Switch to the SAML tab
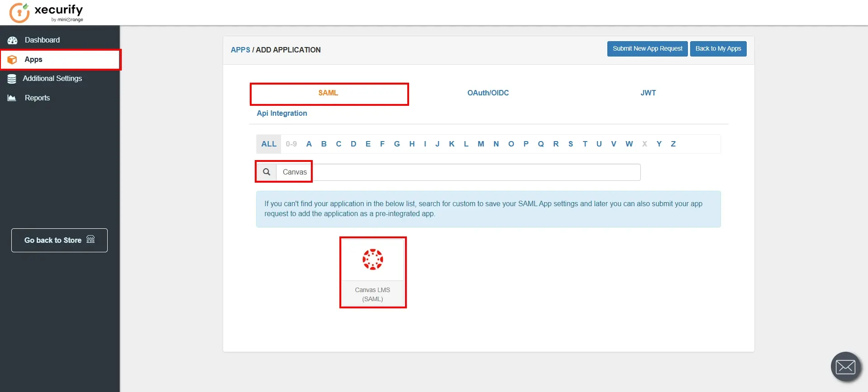868x392 pixels. (328, 93)
